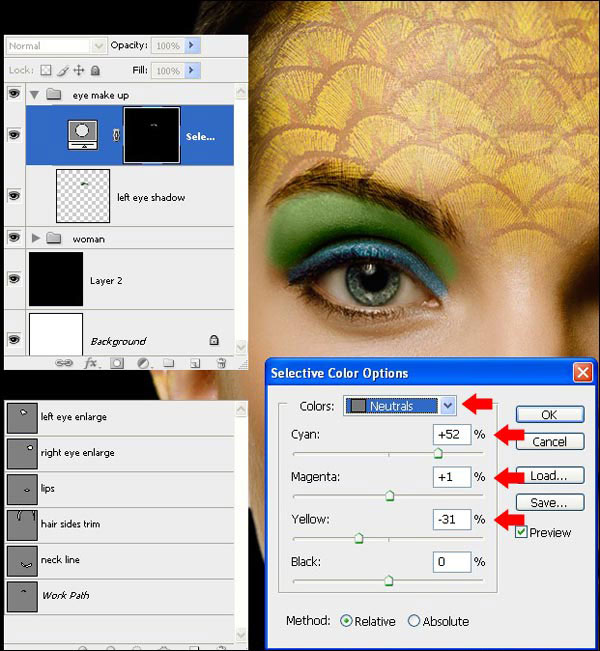Screen dimensions: 600x651
Task: Expand the woman layer group
Action: click(x=36, y=239)
